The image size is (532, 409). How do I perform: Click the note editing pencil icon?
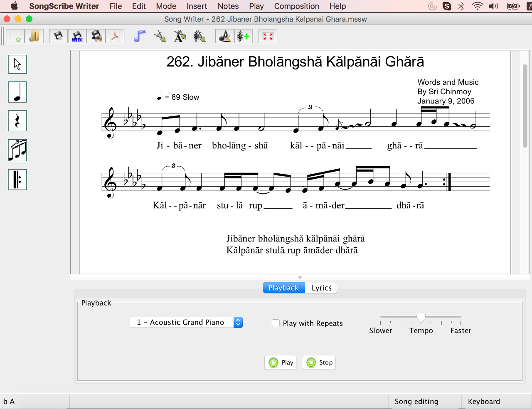225,36
